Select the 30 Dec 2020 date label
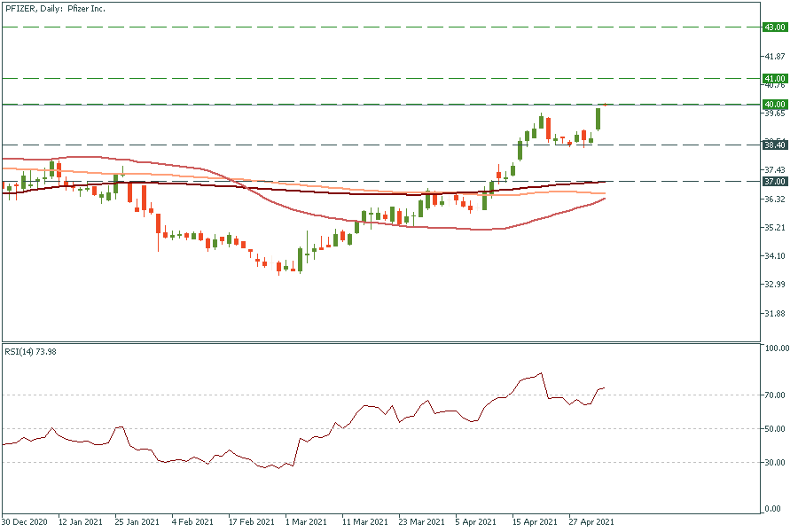This screenshot has height=532, width=798. coord(25,521)
